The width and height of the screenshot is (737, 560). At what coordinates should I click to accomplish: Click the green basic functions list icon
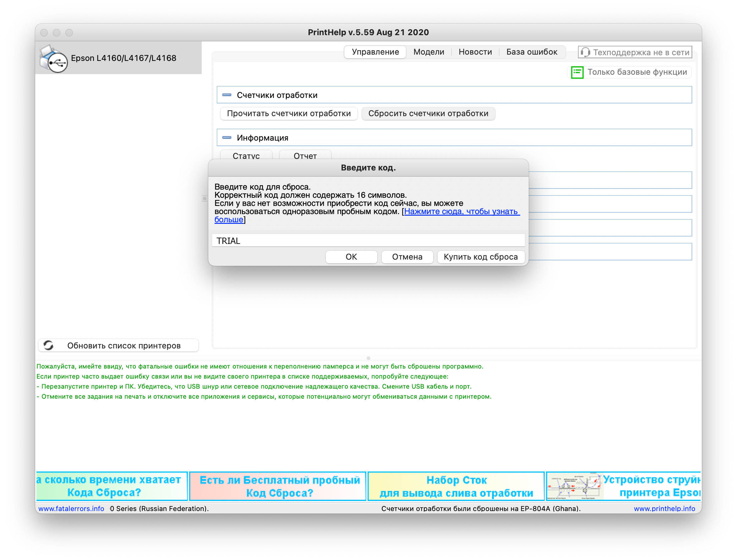[577, 72]
